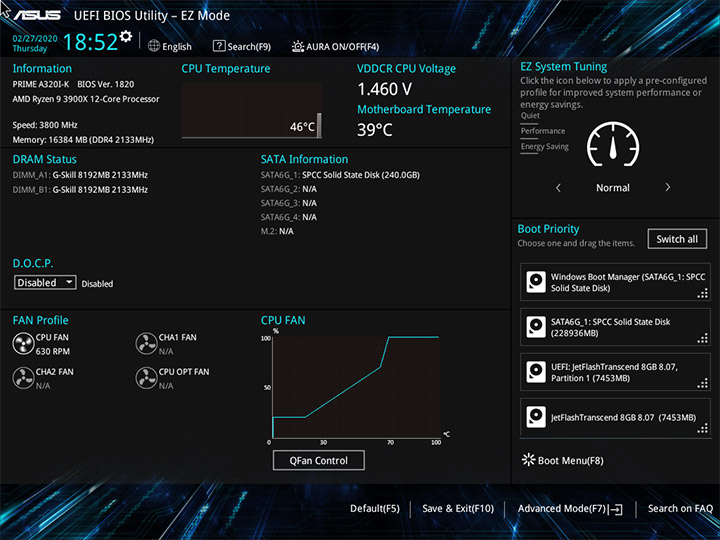
Task: Click drag handle of UEFI JetFlashTranscend entry
Action: (703, 384)
